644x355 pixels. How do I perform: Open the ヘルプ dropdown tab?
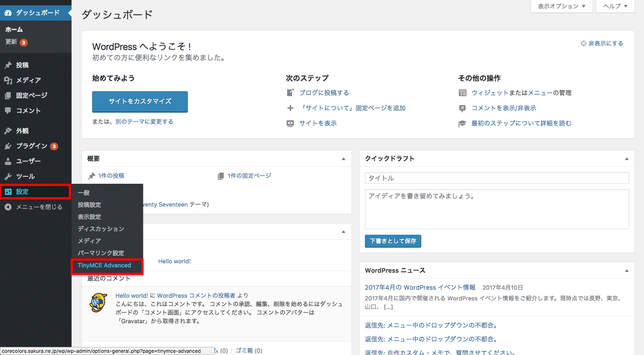[x=615, y=6]
